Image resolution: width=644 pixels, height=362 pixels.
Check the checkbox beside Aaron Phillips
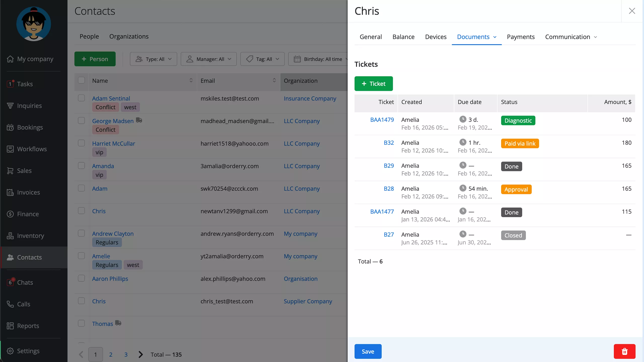(x=81, y=278)
